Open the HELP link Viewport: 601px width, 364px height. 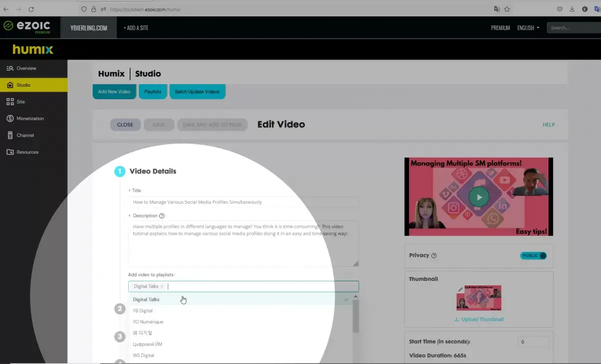click(x=548, y=125)
